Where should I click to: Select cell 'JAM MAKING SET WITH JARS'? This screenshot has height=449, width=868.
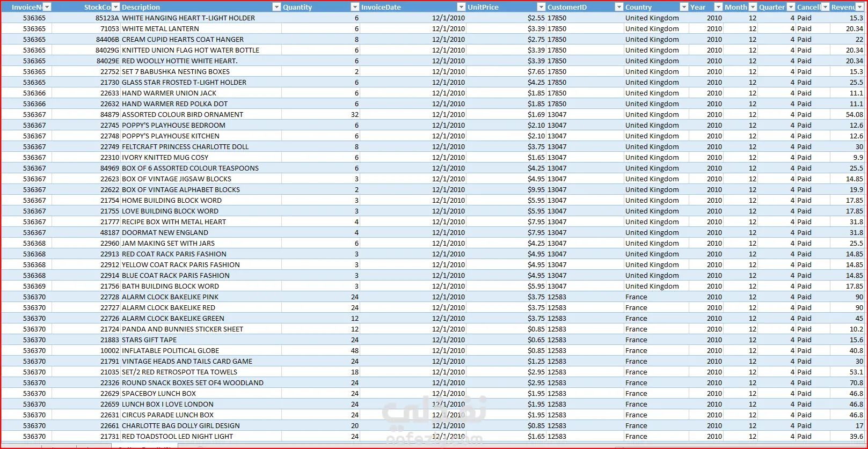pos(201,243)
